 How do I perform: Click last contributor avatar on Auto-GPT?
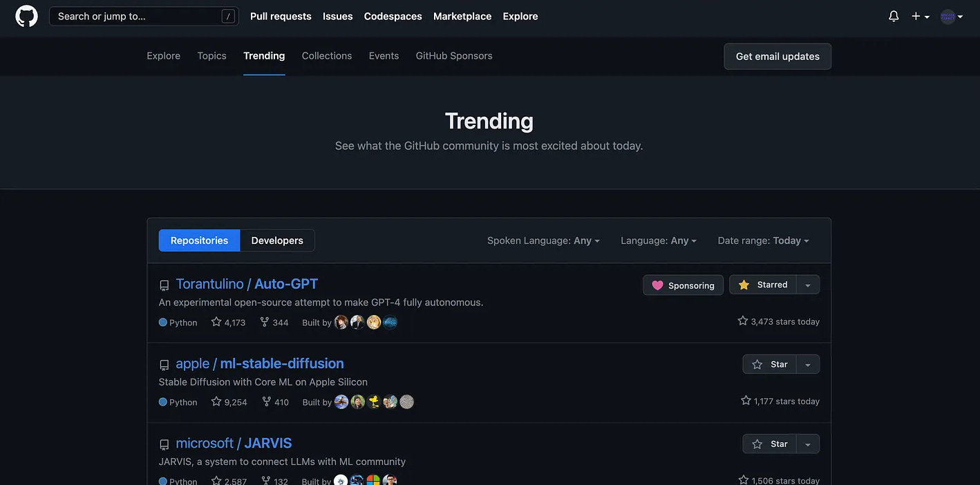(390, 322)
